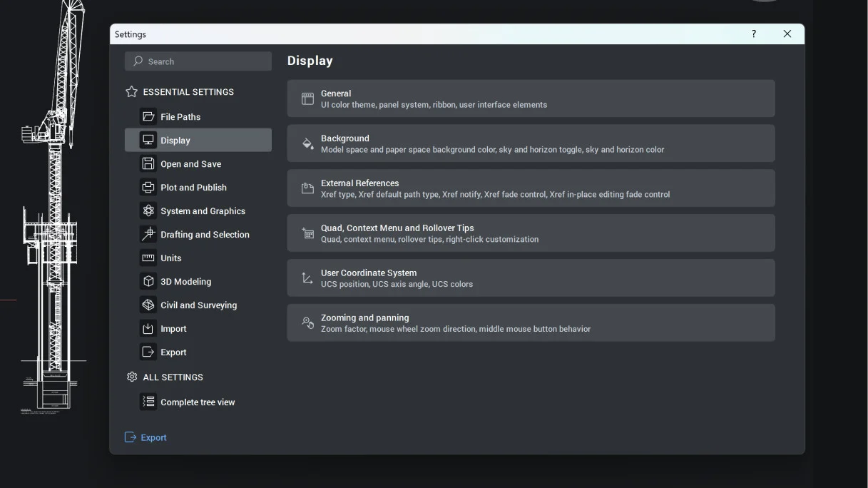Click the Complete tree view list icon
The image size is (868, 488).
[148, 402]
